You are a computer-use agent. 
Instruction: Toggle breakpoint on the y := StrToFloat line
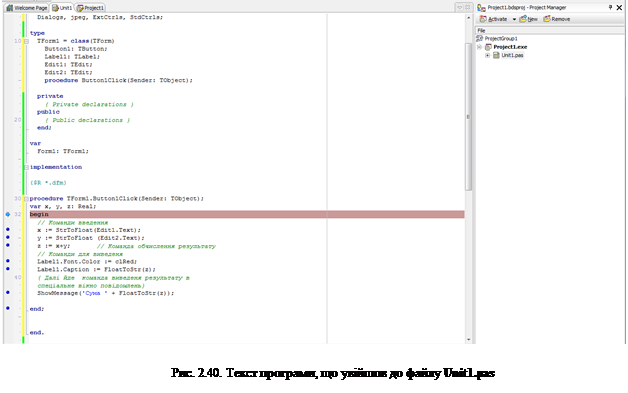8,237
